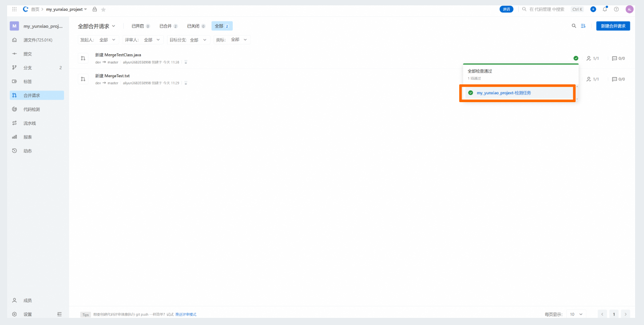This screenshot has height=325, width=644.
Task: Click comments 0/0 on MergeTest.txt row
Action: [618, 79]
